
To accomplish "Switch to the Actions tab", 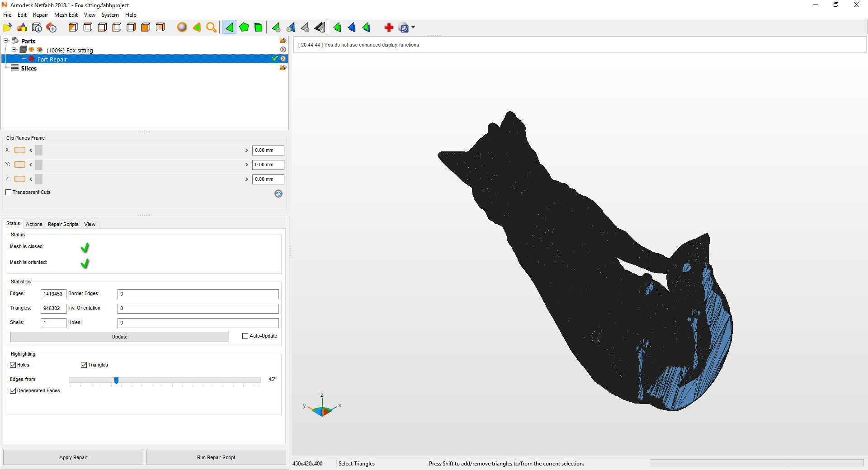I will [34, 224].
